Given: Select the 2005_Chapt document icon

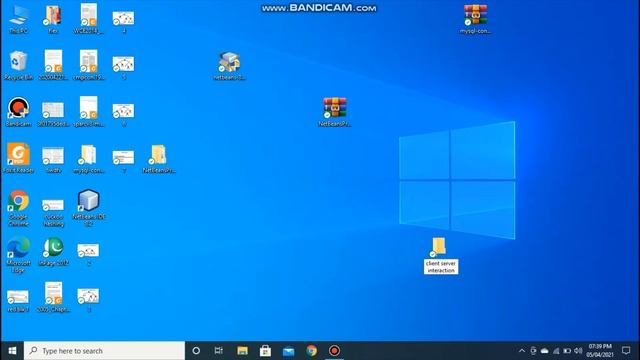Looking at the screenshot, I should pos(53,297).
